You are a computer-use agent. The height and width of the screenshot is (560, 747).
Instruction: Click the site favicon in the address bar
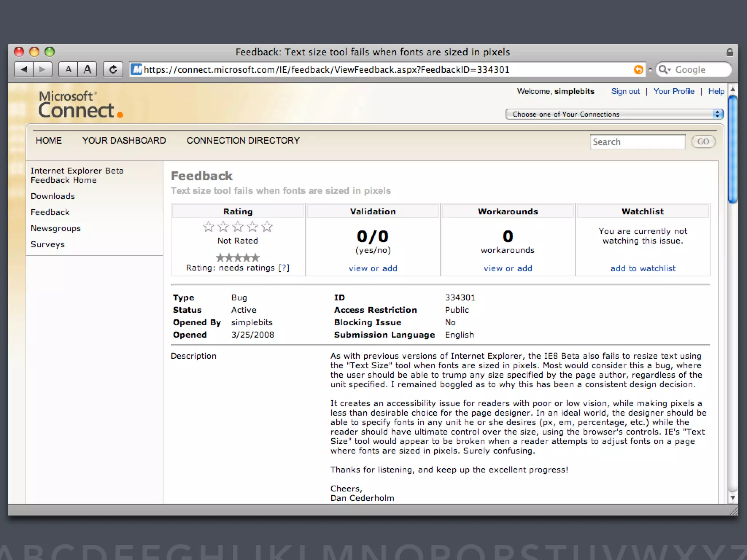click(137, 69)
